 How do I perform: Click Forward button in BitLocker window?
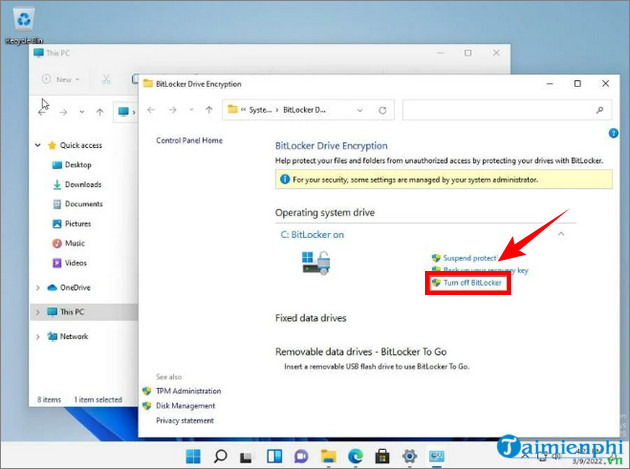click(x=173, y=110)
